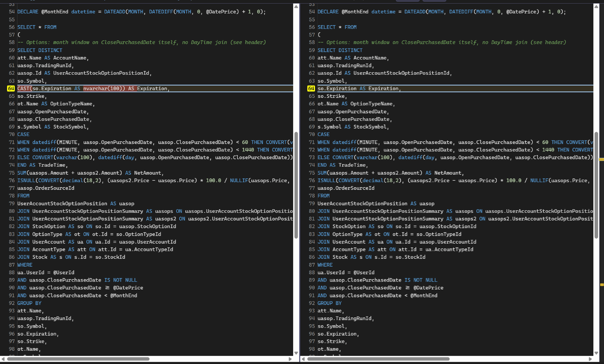Click 's.Symbol AS StockSymbol,' in right pane
The height and width of the screenshot is (364, 604).
pyautogui.click(x=353, y=127)
